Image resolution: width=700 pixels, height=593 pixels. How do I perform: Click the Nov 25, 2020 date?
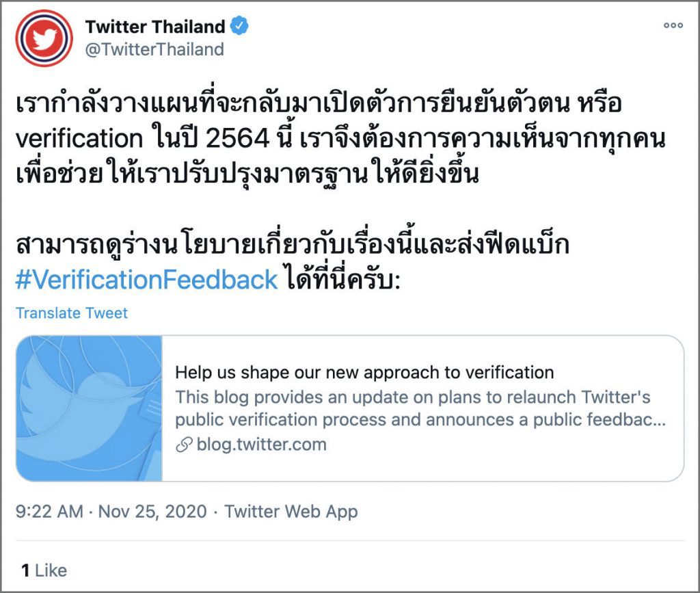(x=152, y=512)
